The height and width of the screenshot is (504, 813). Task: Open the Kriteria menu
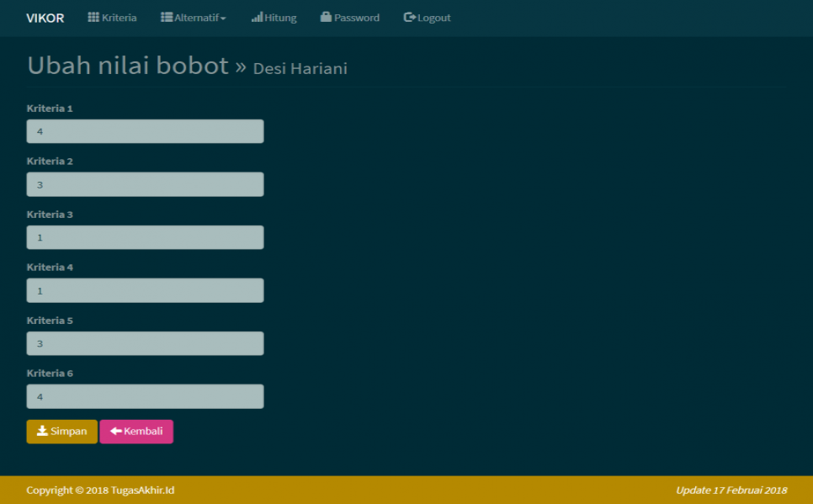pyautogui.click(x=112, y=17)
